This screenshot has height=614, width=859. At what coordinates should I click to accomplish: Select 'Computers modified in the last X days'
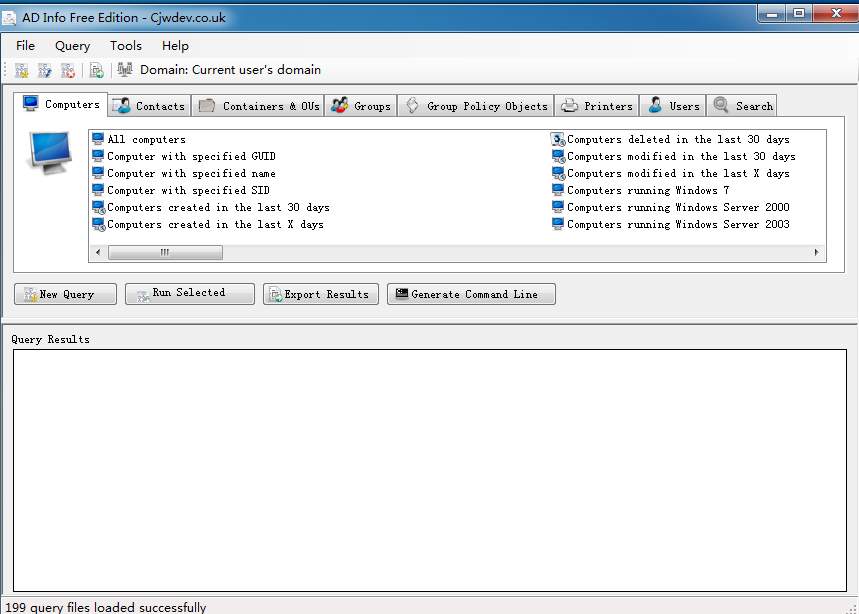tap(678, 174)
